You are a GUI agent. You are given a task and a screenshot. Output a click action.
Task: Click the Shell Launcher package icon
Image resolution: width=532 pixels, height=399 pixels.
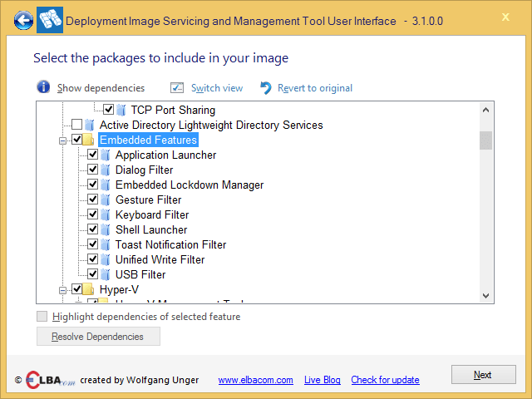point(106,229)
